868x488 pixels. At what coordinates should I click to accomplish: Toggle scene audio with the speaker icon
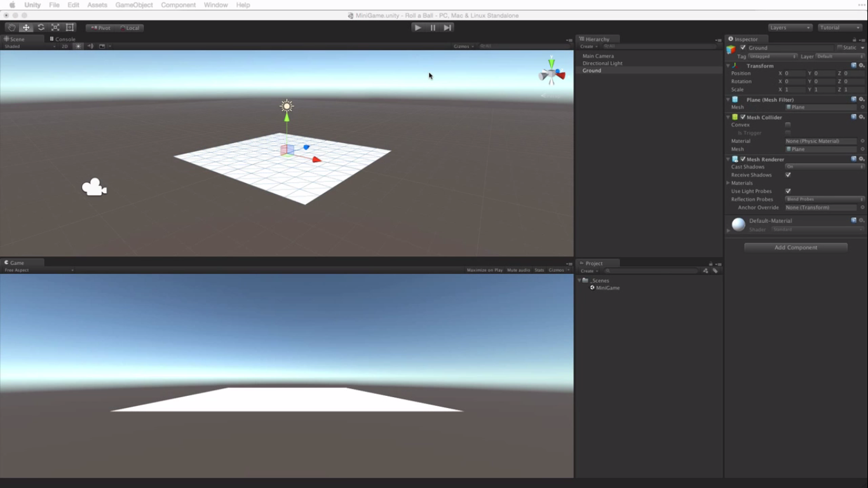point(90,46)
